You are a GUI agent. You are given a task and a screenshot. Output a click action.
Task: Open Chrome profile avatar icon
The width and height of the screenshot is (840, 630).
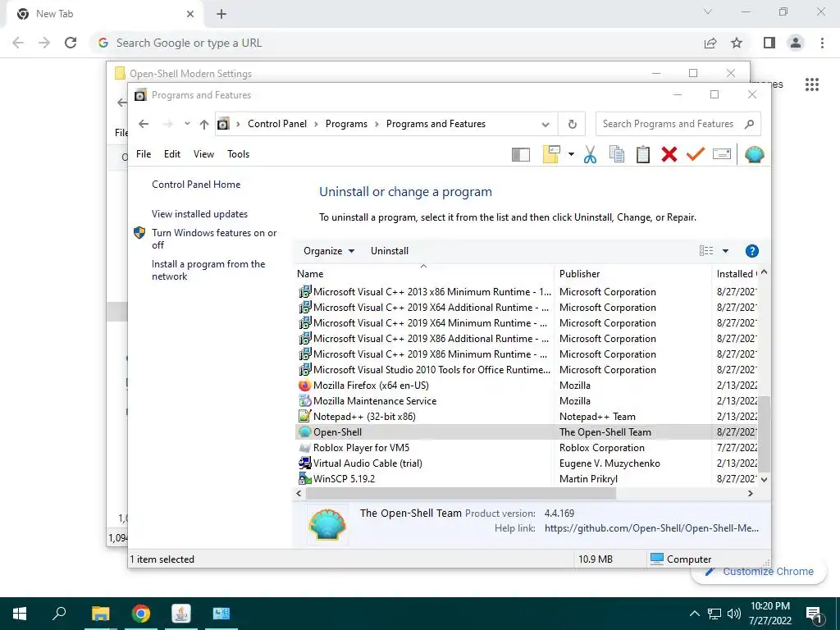pos(796,43)
